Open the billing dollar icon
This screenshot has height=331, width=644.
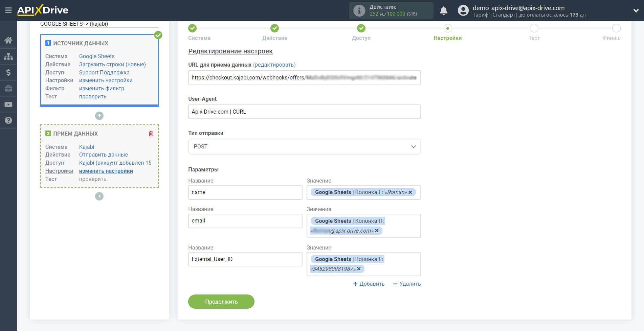[8, 72]
